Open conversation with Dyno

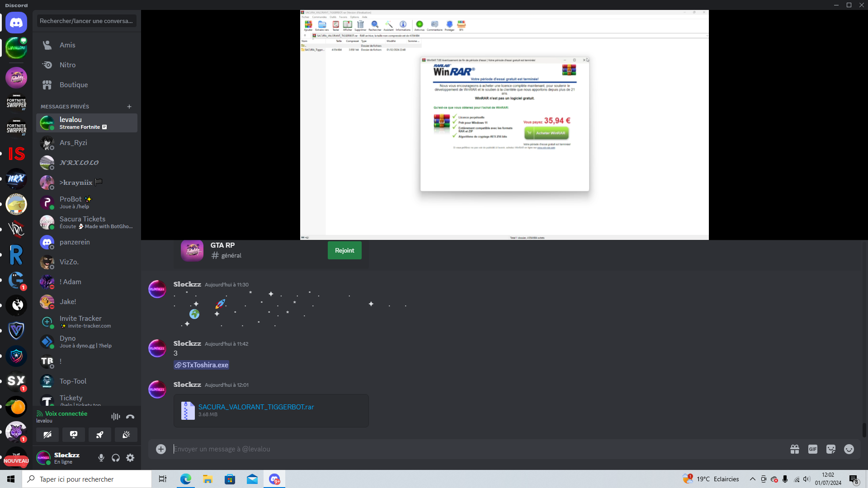click(87, 342)
